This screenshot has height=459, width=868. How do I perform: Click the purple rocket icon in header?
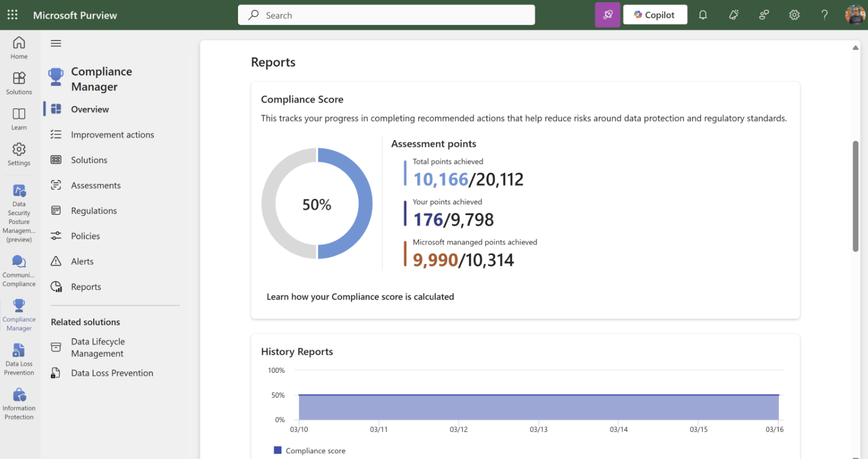607,15
